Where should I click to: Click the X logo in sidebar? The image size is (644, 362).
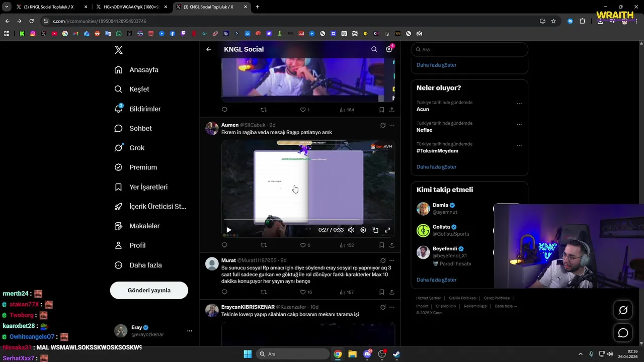(x=119, y=50)
